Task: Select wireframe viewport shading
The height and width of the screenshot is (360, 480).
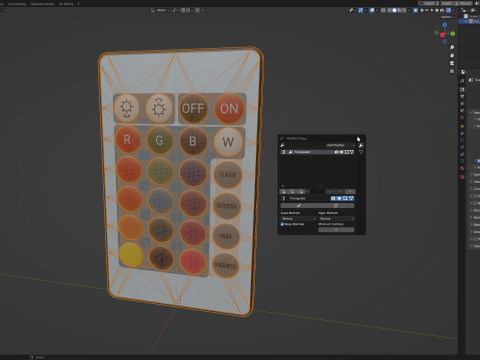Action: click(389, 10)
